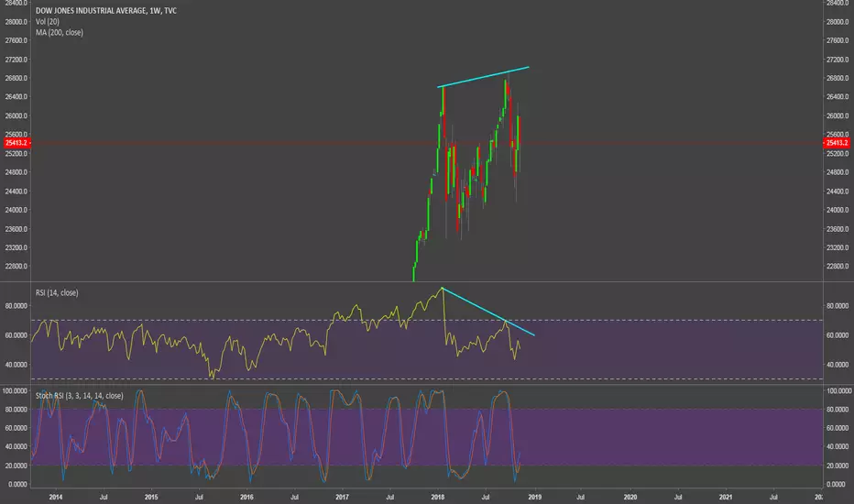Screen dimensions: 854x504
Task: Open the Stoch RSI (3, 3, 14, 14, close) label
Action: 79,396
